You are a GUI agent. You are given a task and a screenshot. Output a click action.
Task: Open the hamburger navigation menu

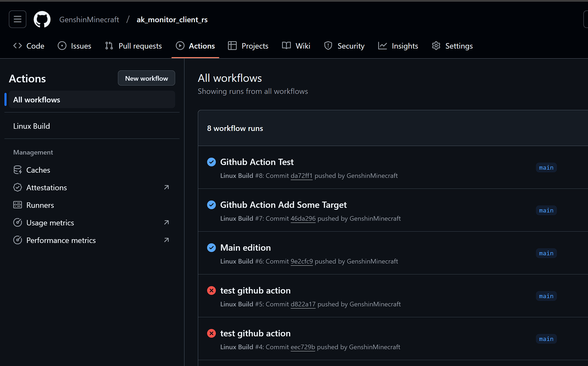click(x=18, y=19)
